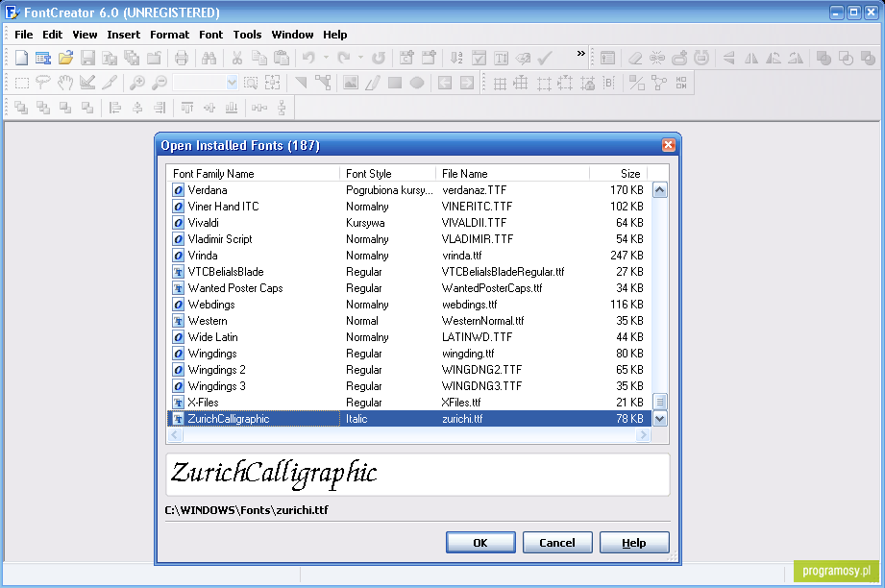This screenshot has height=588, width=885.
Task: Click the Save floppy disk icon
Action: (x=87, y=58)
